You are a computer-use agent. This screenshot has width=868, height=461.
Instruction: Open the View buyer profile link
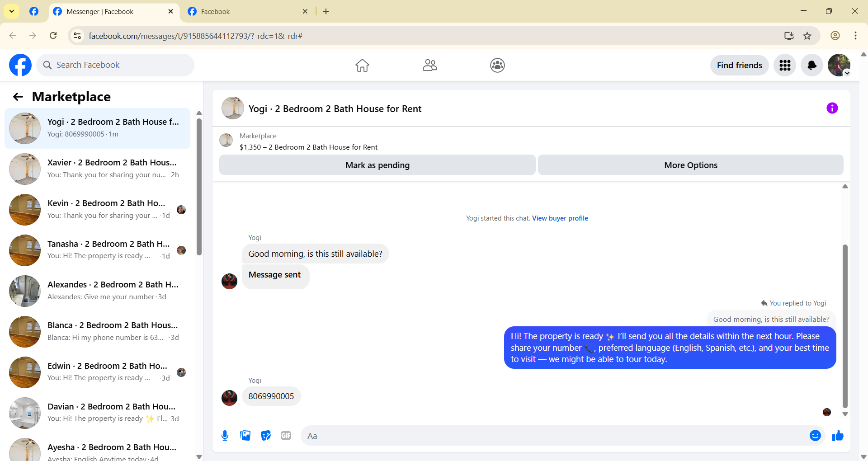click(x=560, y=218)
